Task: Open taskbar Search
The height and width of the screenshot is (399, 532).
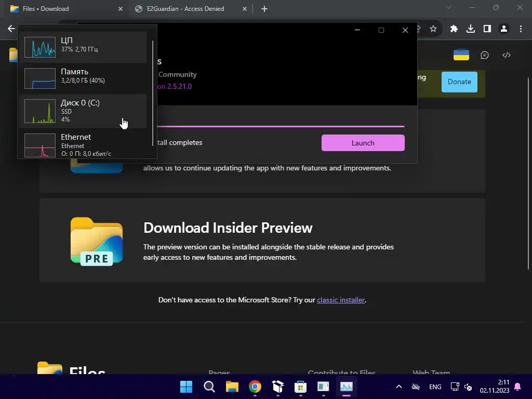Action: coord(209,387)
